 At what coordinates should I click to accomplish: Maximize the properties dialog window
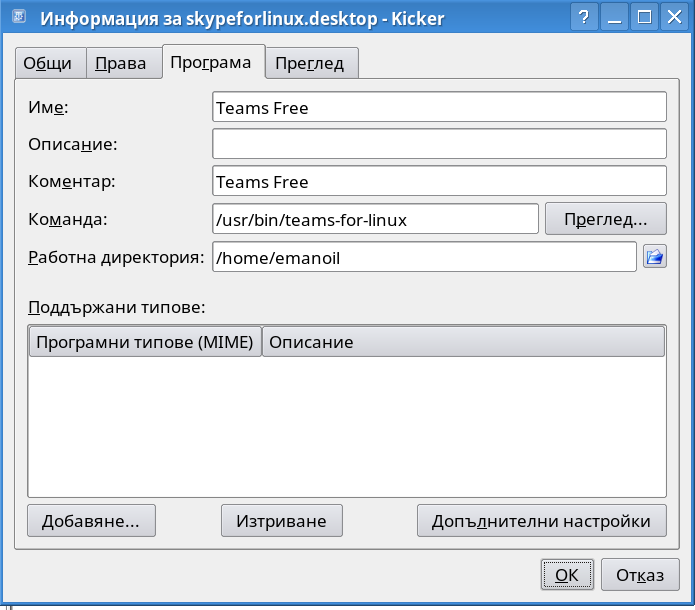tap(644, 17)
